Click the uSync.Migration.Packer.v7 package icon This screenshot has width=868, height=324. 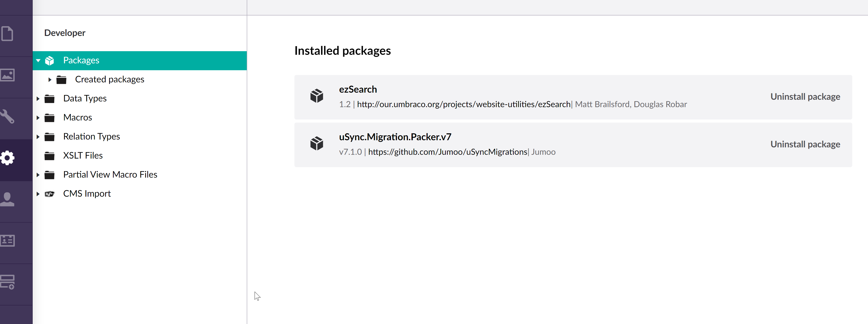pyautogui.click(x=316, y=144)
